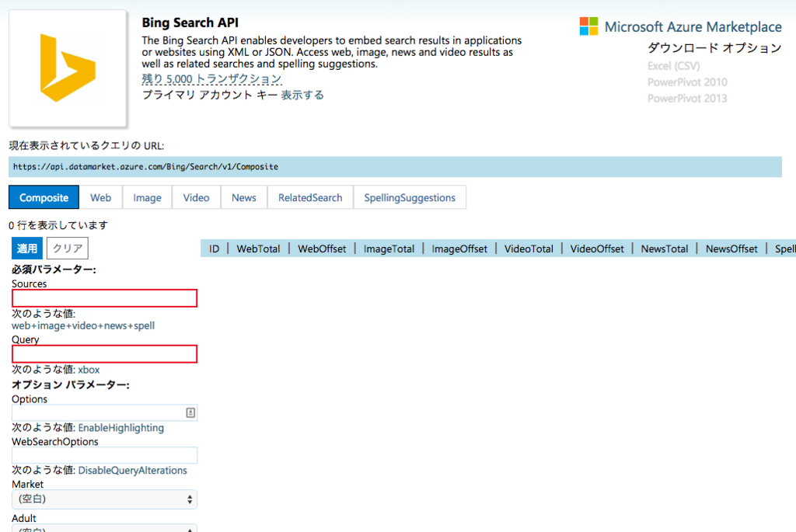Click the WebOffset column header
This screenshot has width=796, height=532.
click(322, 249)
